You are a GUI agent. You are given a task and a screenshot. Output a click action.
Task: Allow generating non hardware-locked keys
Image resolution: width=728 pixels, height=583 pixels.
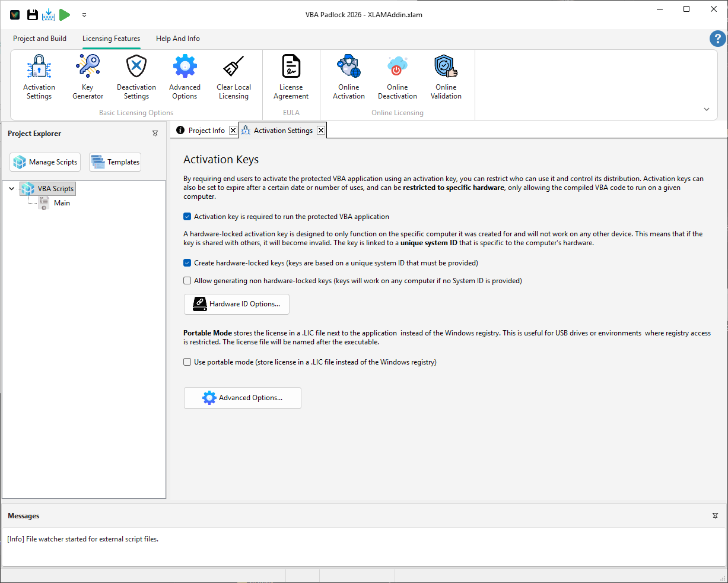click(x=187, y=280)
